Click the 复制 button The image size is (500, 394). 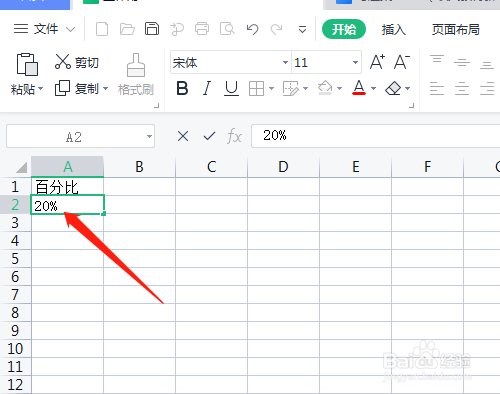[x=77, y=89]
